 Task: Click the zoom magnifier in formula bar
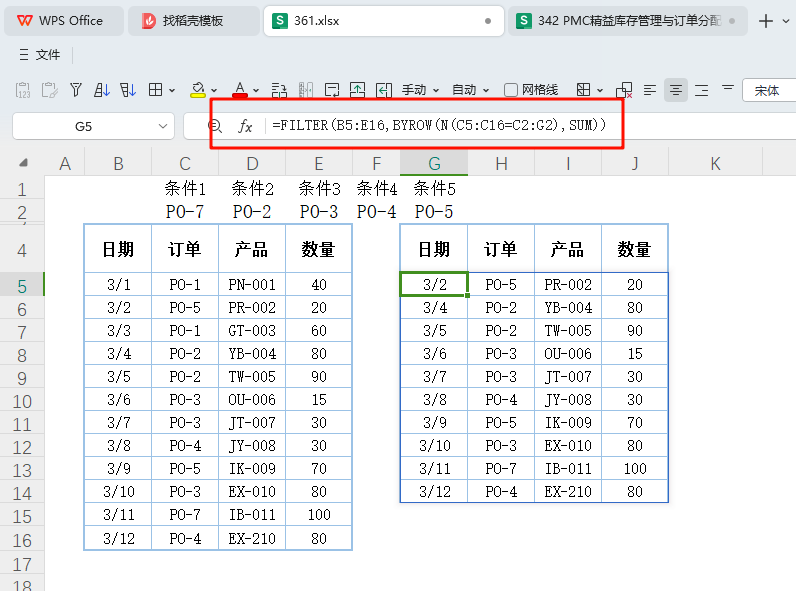tap(215, 126)
